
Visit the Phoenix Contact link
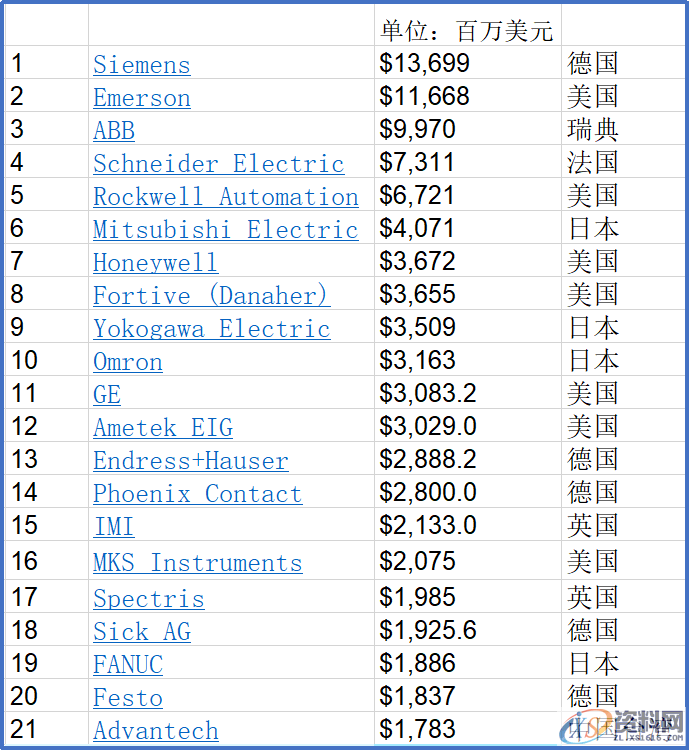coord(197,494)
